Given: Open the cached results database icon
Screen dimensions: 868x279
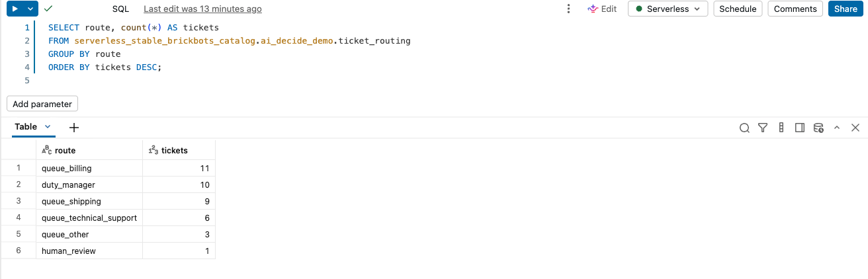Looking at the screenshot, I should (818, 128).
